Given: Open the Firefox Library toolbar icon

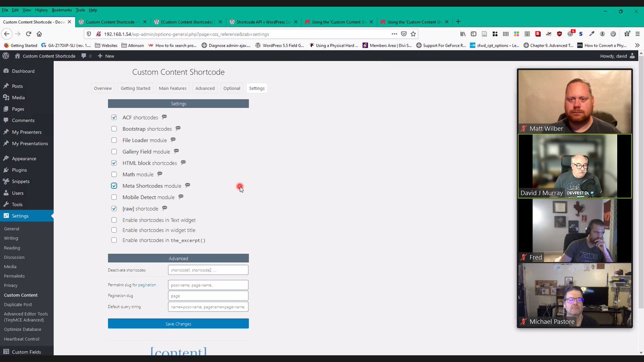Looking at the screenshot, I should pos(463,34).
